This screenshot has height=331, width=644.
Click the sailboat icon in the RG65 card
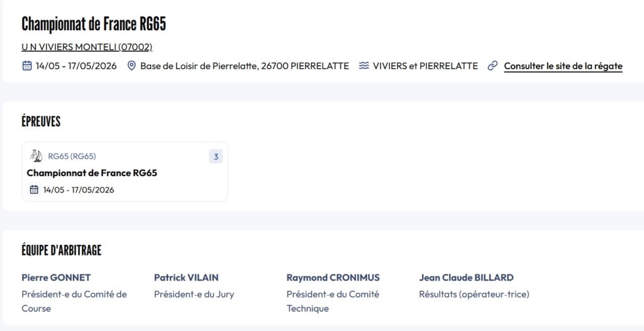click(x=36, y=156)
